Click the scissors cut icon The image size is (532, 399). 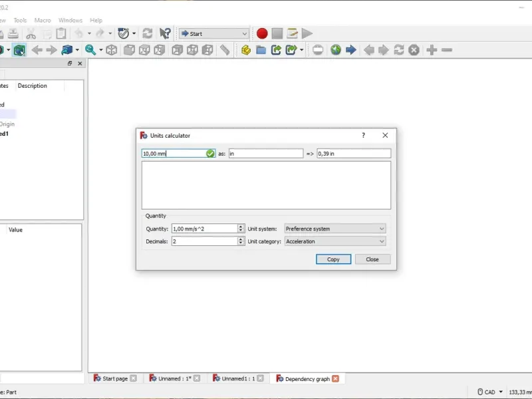point(31,34)
